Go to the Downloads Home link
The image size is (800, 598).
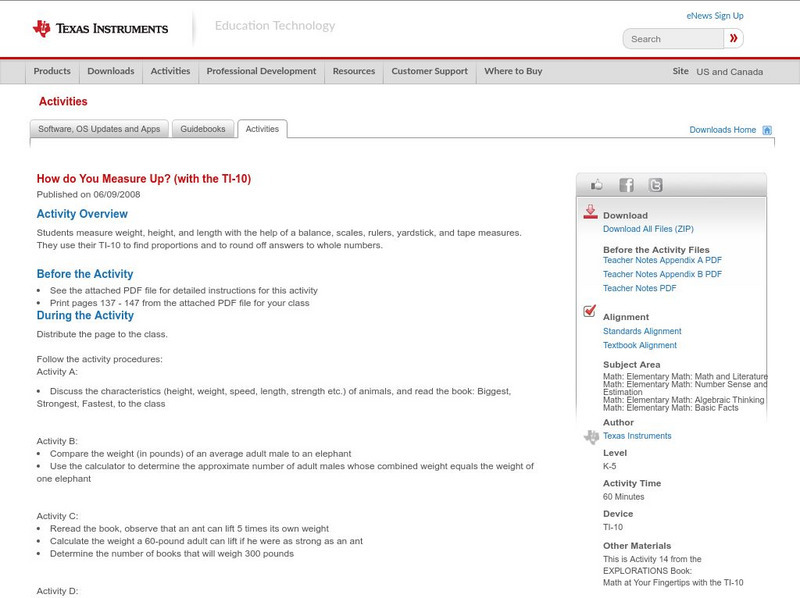pyautogui.click(x=722, y=130)
